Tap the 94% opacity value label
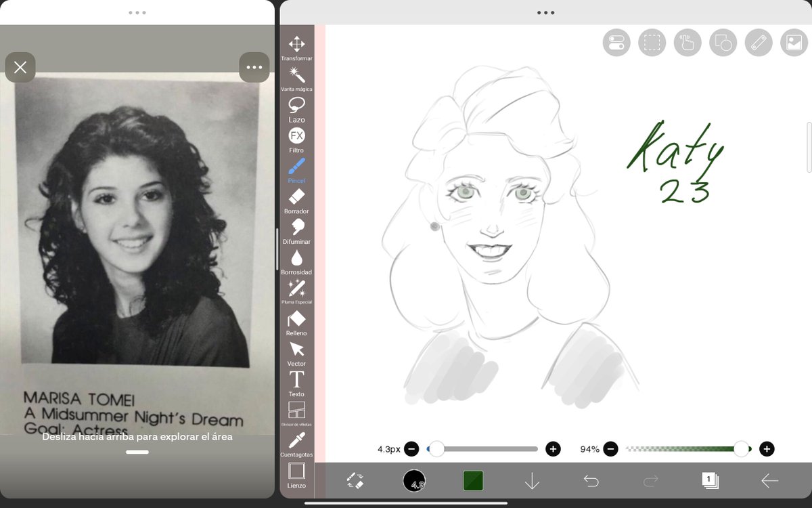The height and width of the screenshot is (508, 812). 589,449
